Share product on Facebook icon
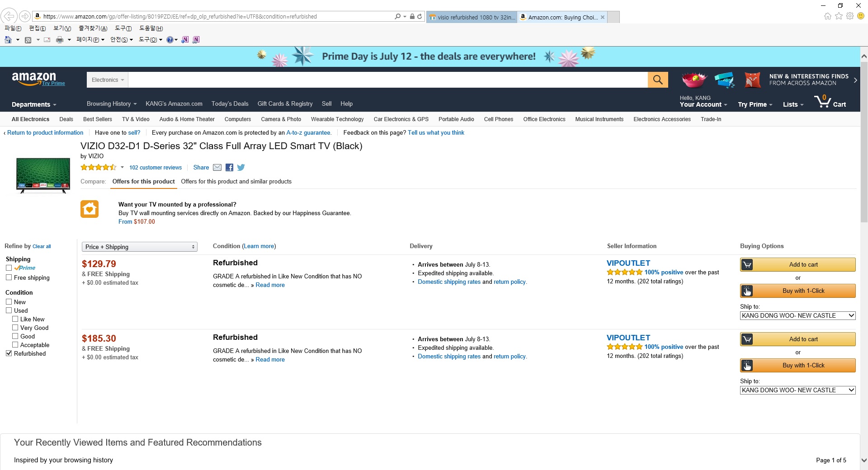The width and height of the screenshot is (868, 470). [x=230, y=168]
